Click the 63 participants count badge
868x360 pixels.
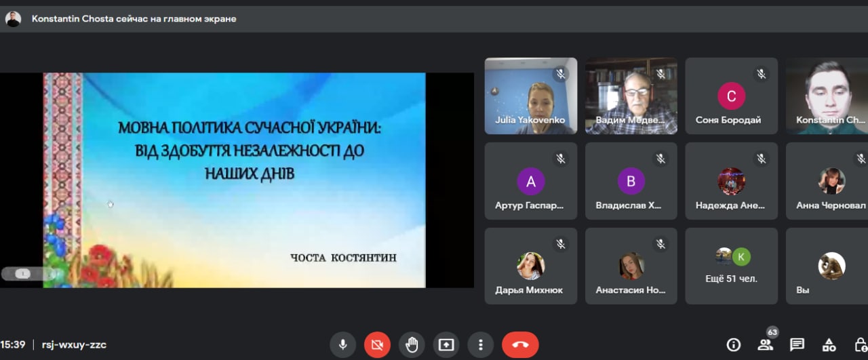point(772,332)
